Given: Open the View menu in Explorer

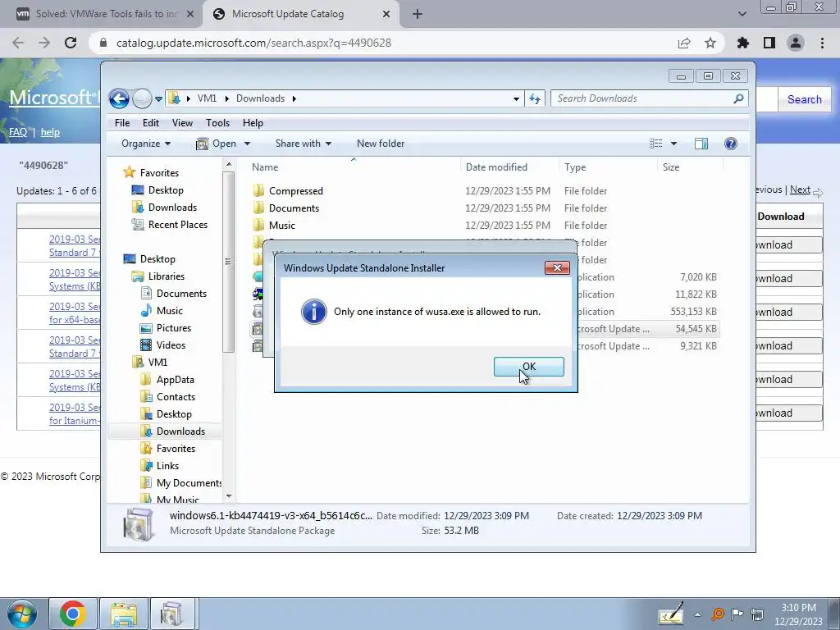Looking at the screenshot, I should click(182, 123).
